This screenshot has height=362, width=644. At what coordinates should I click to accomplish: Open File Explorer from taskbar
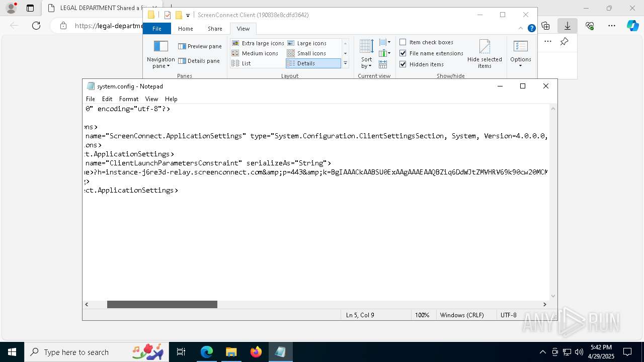click(x=231, y=352)
